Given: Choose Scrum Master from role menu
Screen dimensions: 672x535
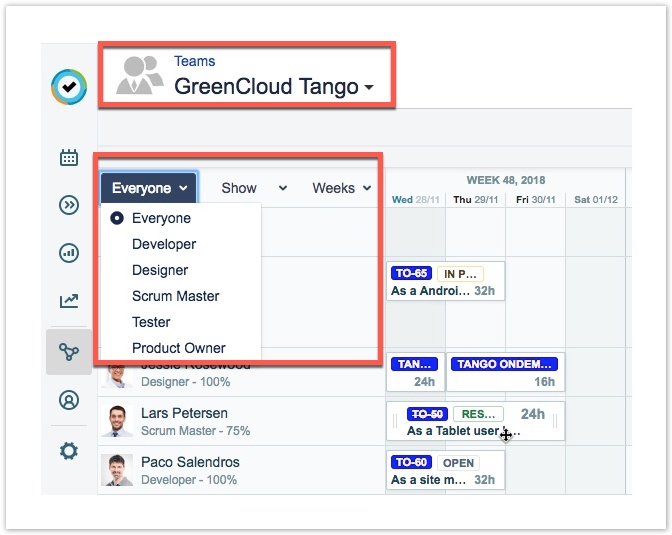Looking at the screenshot, I should click(175, 296).
